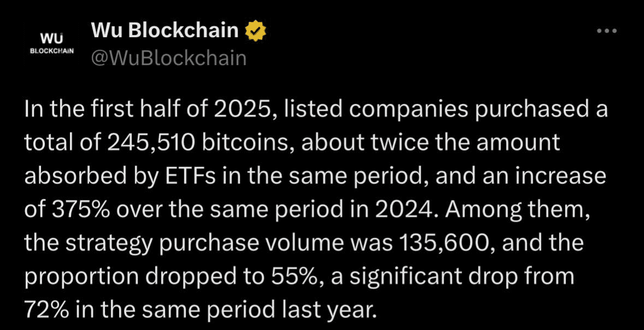Visit the @WuBlockchain handle link
This screenshot has width=644, height=330.
pyautogui.click(x=168, y=58)
